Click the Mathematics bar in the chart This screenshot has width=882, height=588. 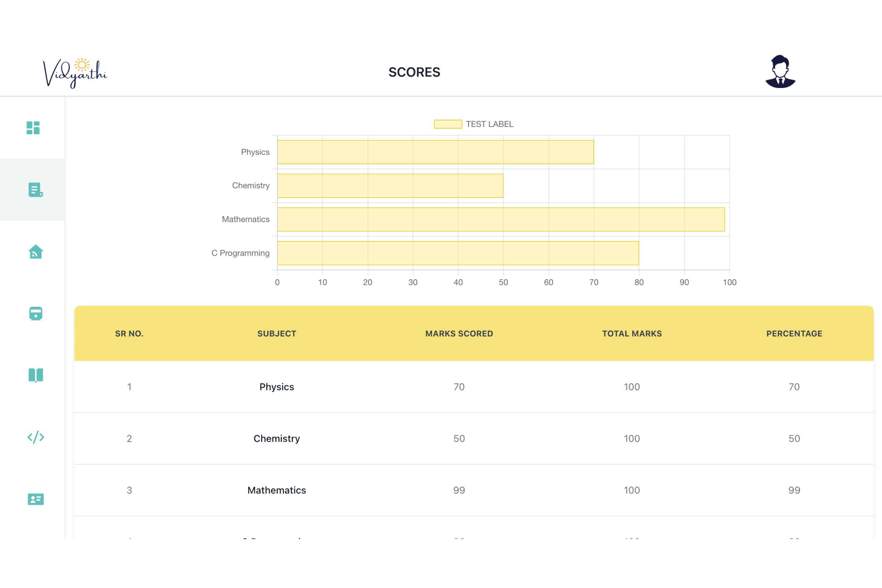pyautogui.click(x=501, y=219)
